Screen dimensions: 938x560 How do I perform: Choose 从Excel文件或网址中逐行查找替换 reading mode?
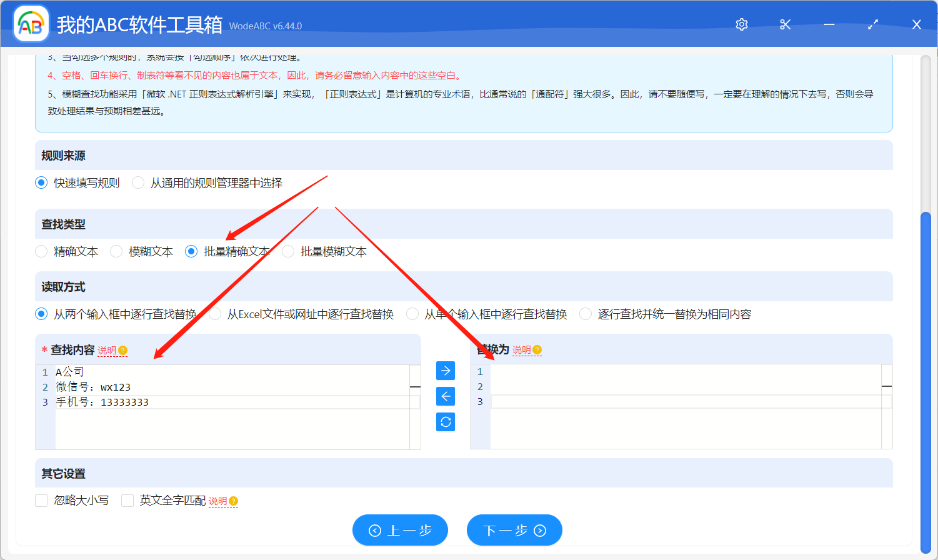[214, 314]
